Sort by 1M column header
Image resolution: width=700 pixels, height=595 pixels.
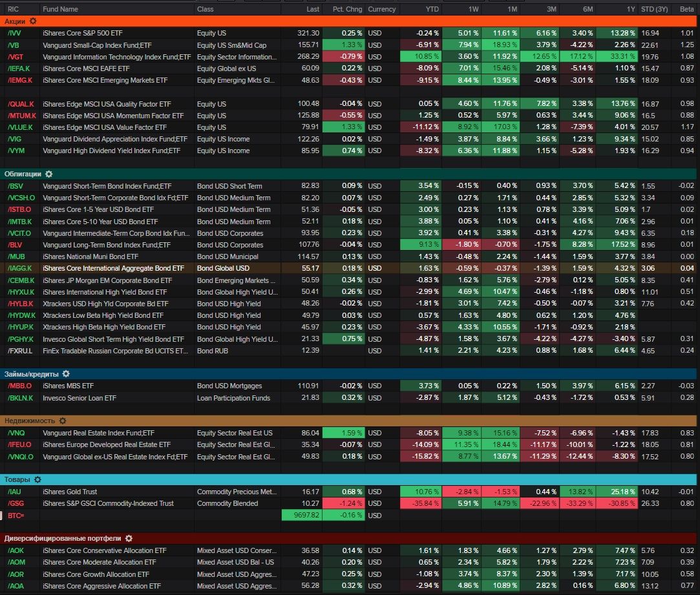coord(513,9)
